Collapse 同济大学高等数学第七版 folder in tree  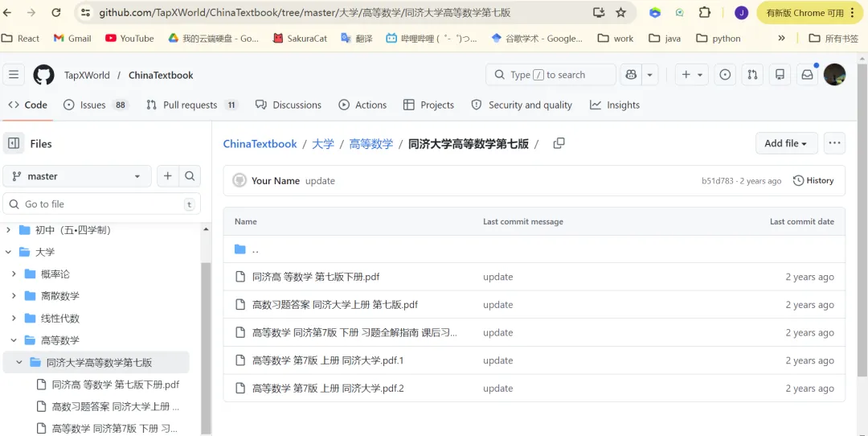point(19,362)
